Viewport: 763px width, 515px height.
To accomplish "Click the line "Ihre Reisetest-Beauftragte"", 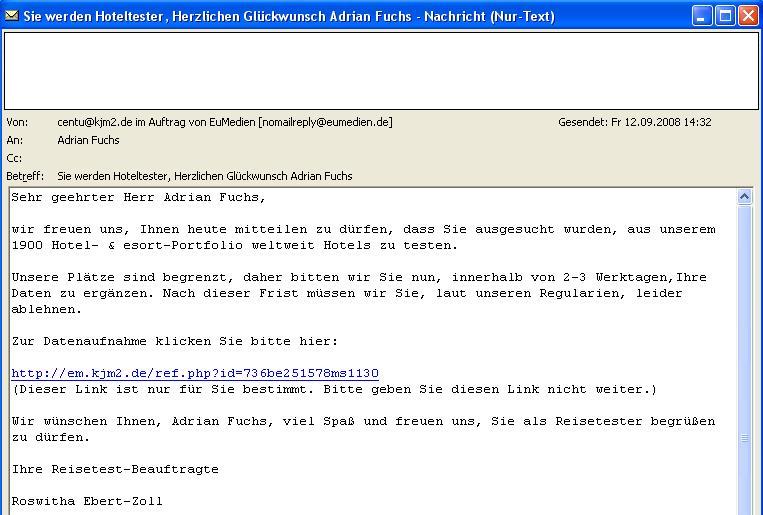I will coord(115,469).
